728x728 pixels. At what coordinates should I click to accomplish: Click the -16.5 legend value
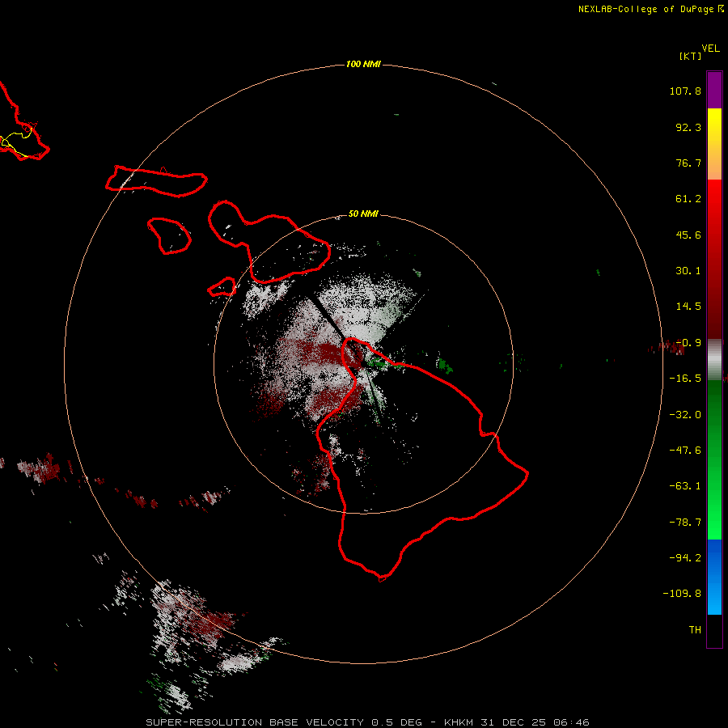tap(685, 379)
